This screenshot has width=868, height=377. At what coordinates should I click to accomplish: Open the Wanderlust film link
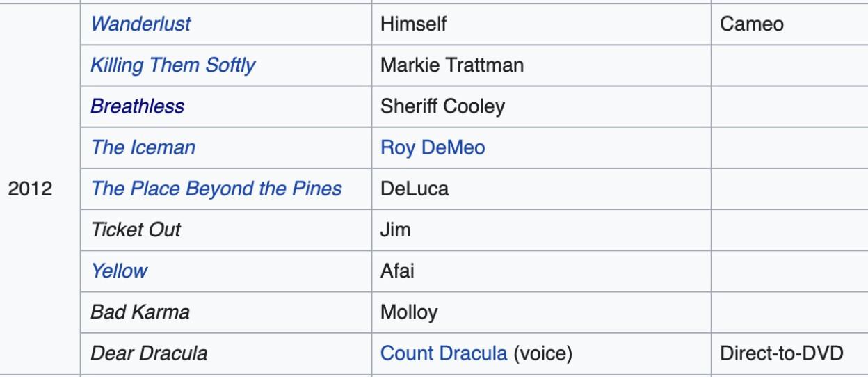click(x=140, y=24)
